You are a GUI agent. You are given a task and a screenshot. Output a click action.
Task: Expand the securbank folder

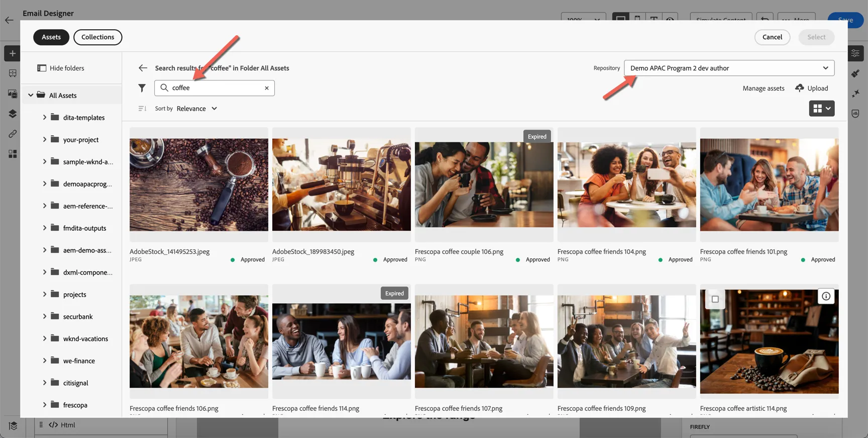point(44,316)
